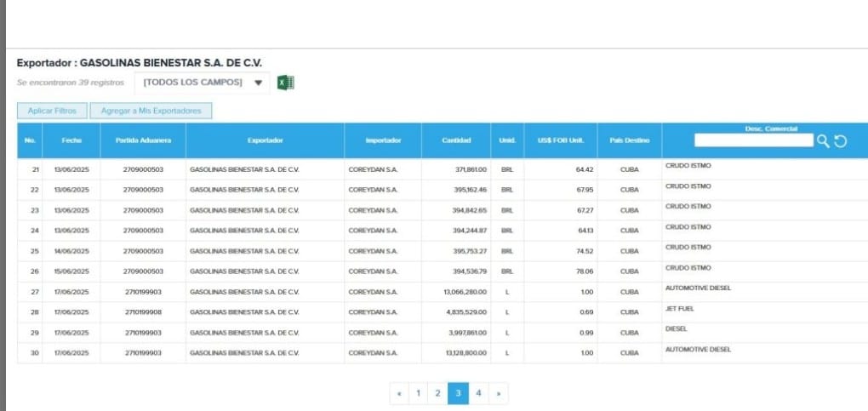Image resolution: width=868 pixels, height=411 pixels.
Task: Switch to page 2 in pagination
Action: [x=437, y=393]
